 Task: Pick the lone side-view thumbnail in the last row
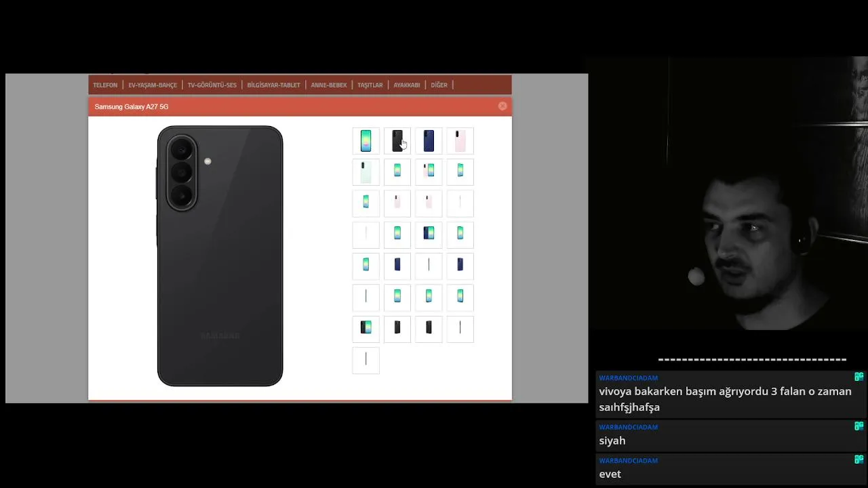pos(366,360)
